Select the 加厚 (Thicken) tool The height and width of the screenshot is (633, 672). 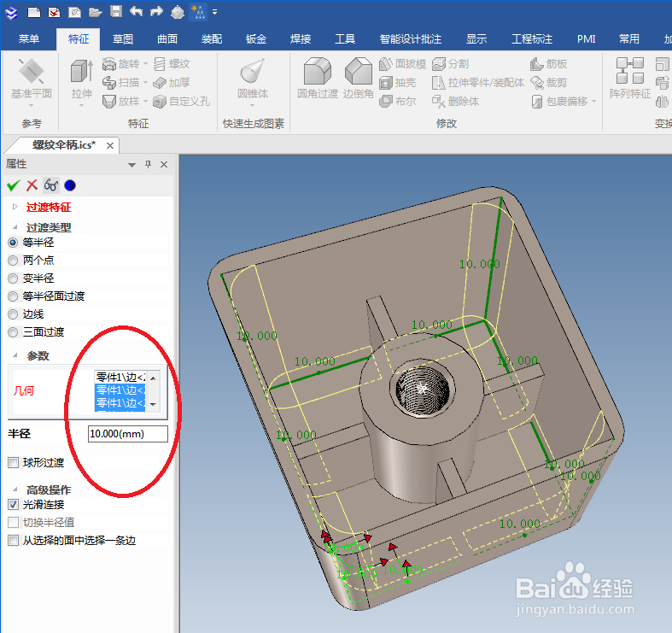pyautogui.click(x=172, y=82)
